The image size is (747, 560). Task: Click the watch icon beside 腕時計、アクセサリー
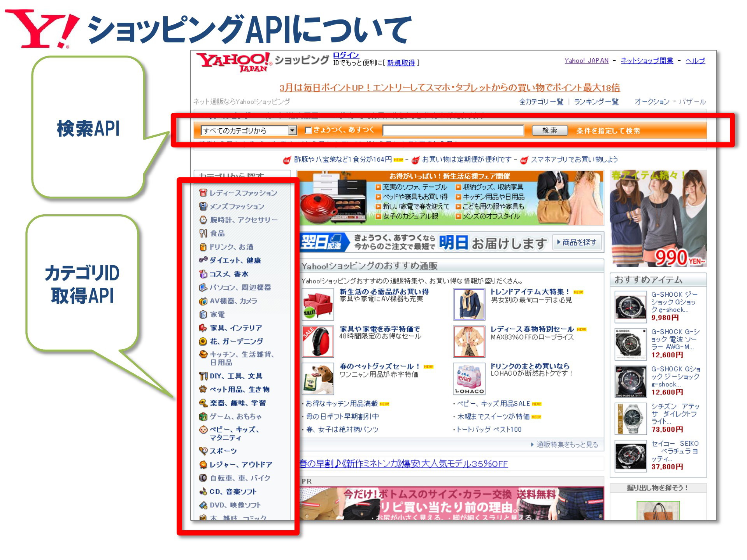(x=203, y=220)
